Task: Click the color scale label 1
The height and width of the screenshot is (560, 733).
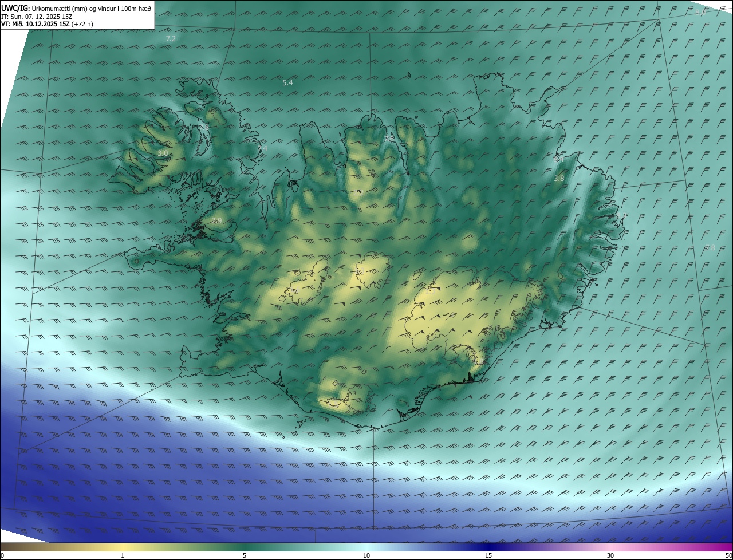Action: pos(123,555)
